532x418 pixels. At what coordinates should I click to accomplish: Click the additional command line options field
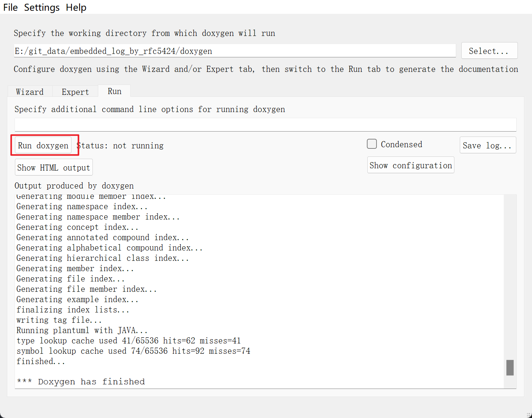pos(265,125)
